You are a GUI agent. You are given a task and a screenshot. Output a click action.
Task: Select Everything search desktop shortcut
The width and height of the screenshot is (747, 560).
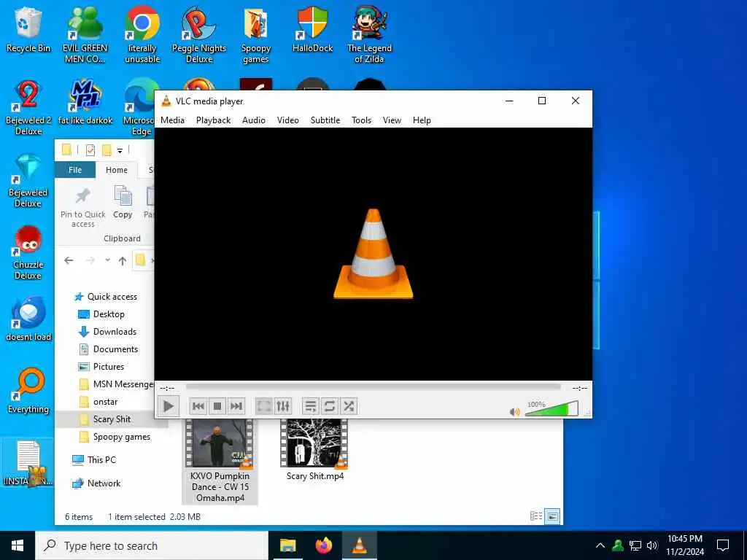(x=28, y=392)
